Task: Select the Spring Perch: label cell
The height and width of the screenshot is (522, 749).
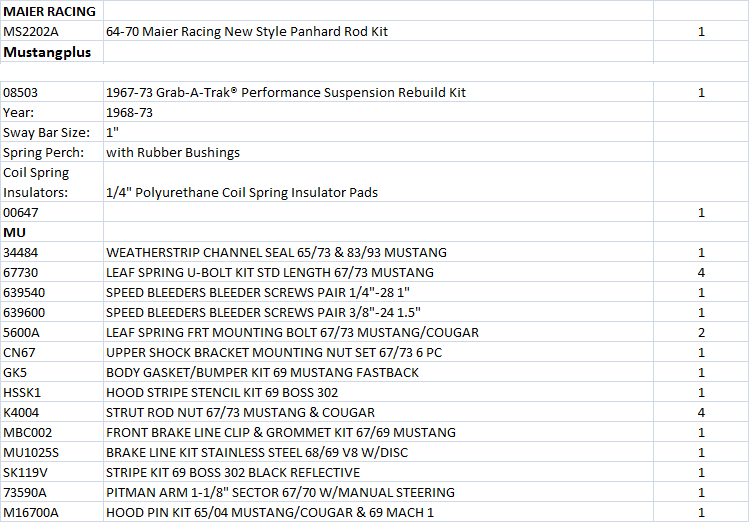Action: pyautogui.click(x=52, y=152)
